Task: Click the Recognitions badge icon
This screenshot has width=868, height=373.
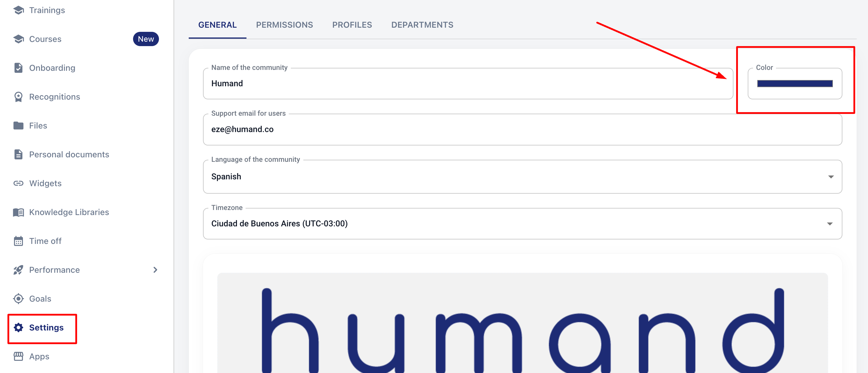Action: pos(18,97)
